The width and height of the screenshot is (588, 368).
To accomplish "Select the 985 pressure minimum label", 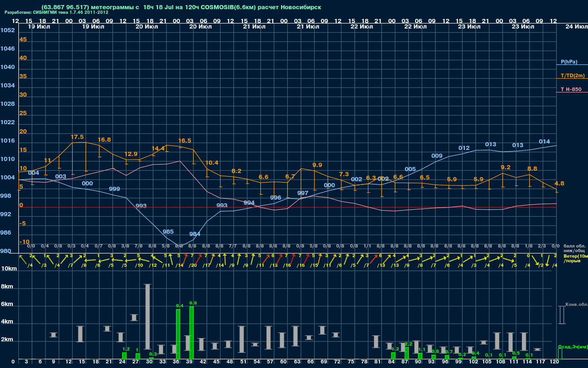I will (168, 232).
